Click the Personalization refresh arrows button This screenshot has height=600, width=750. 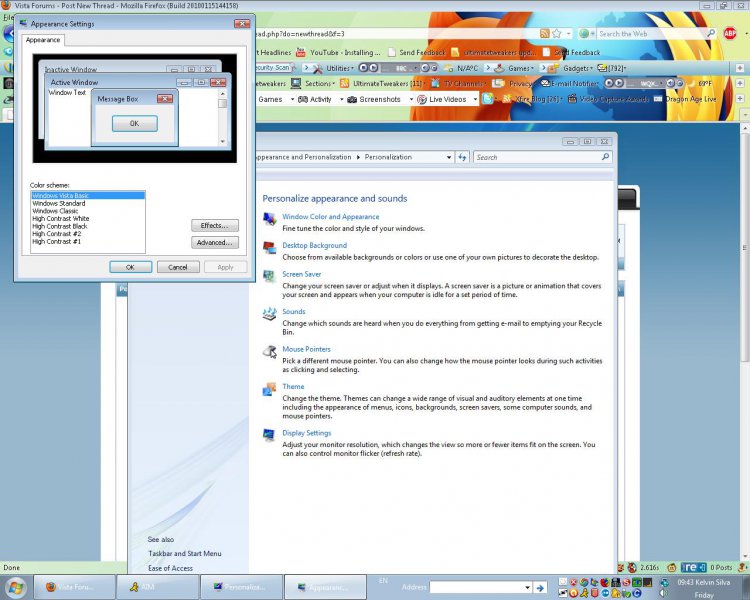coord(462,157)
